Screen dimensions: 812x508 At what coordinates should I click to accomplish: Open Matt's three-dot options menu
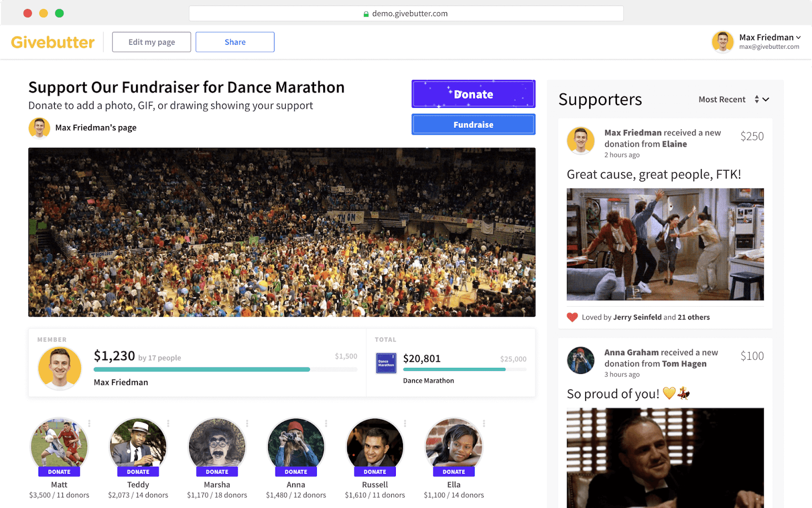click(89, 423)
